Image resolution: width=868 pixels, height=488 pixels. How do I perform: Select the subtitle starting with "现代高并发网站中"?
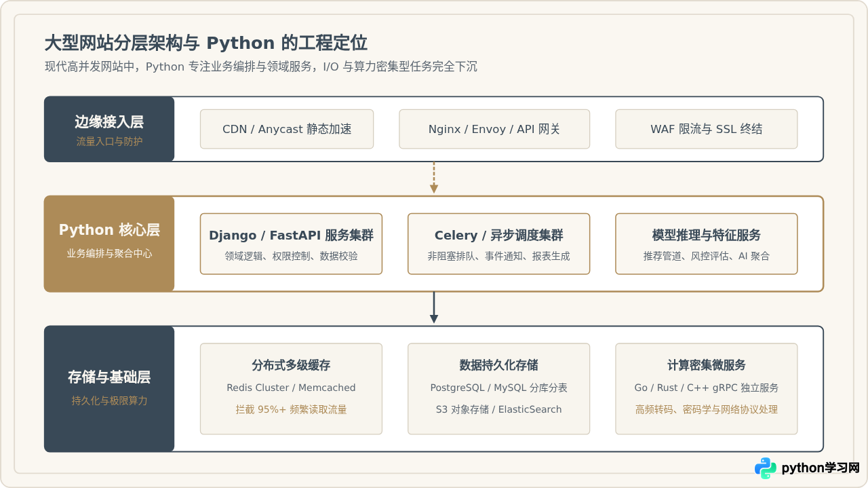click(x=261, y=67)
